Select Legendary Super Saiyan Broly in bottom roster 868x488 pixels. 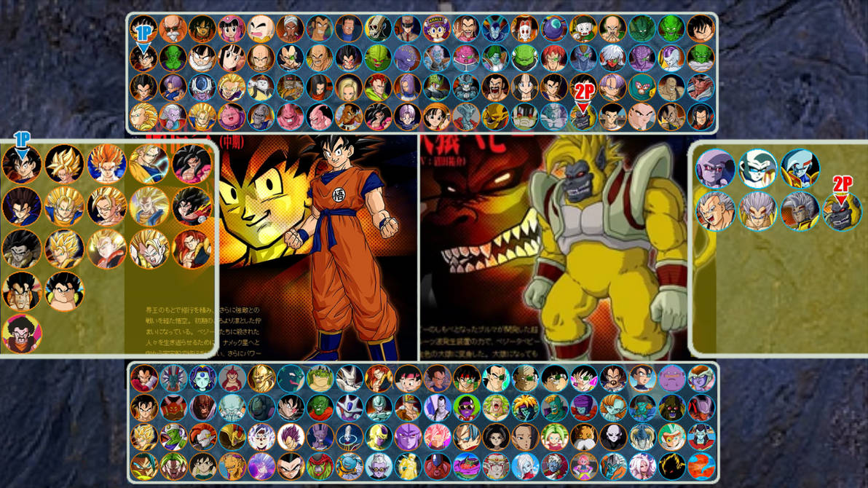(x=495, y=408)
